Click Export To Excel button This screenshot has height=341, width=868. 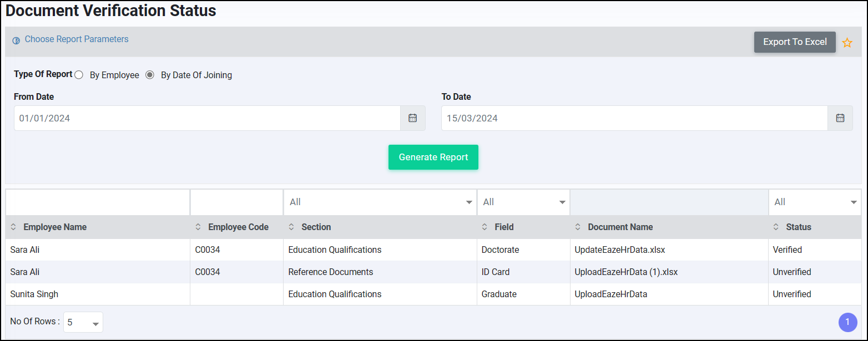(794, 42)
